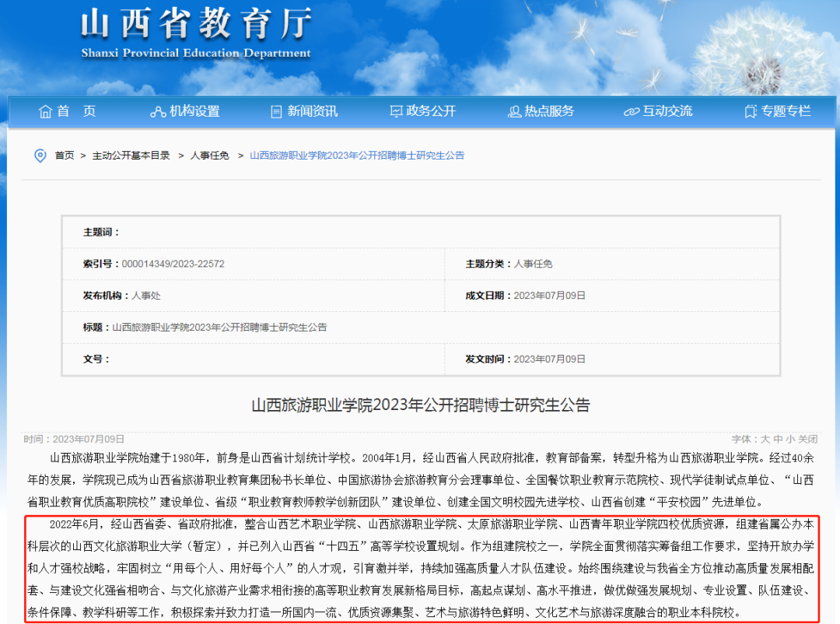
Task: Click the 新闻资讯 newspaper icon
Action: coord(276,111)
